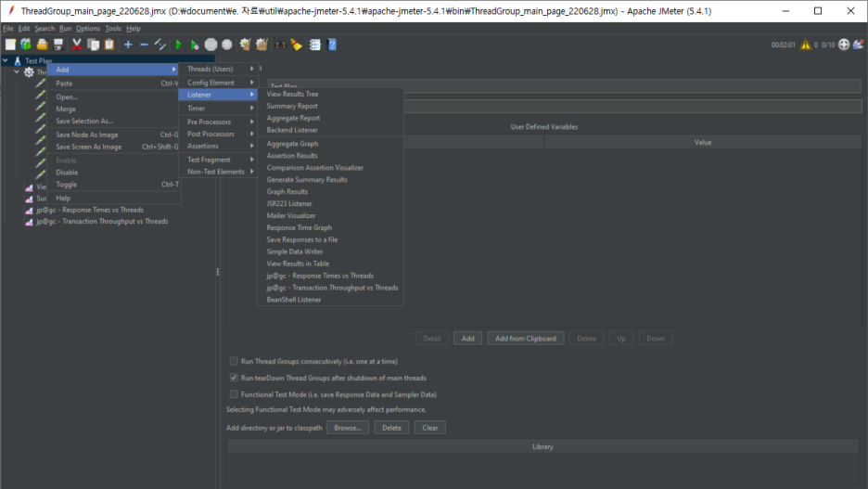Collapse the Test Plan tree node

click(6, 61)
